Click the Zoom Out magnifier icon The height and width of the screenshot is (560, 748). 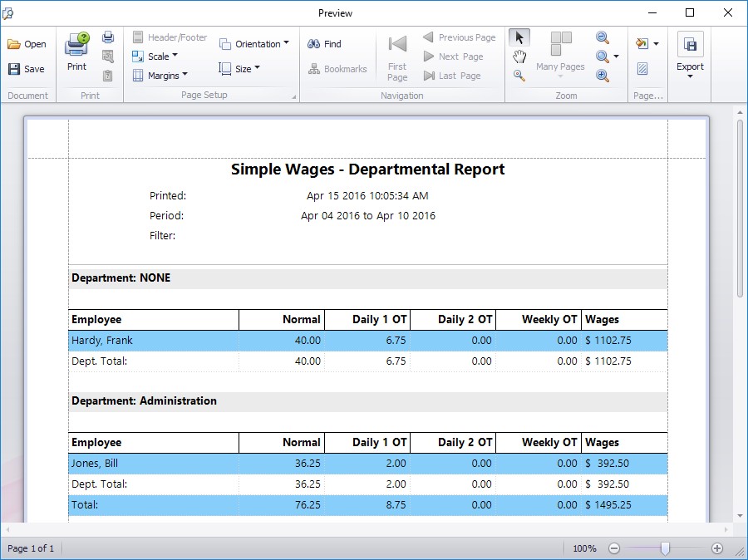(603, 37)
